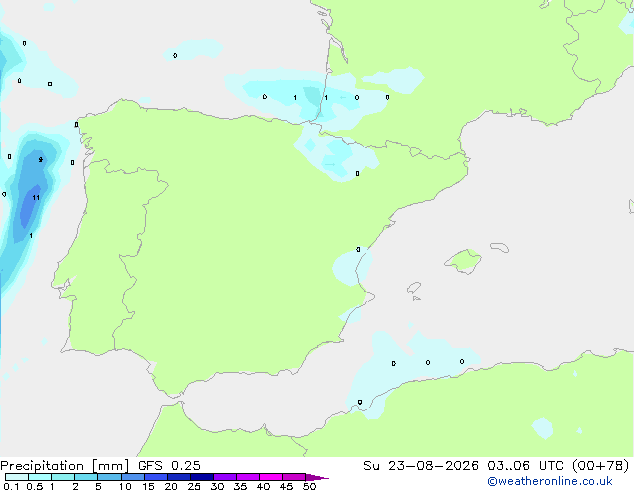
Task: Select the 2–5 mm legend swatch
Action: (x=86, y=477)
